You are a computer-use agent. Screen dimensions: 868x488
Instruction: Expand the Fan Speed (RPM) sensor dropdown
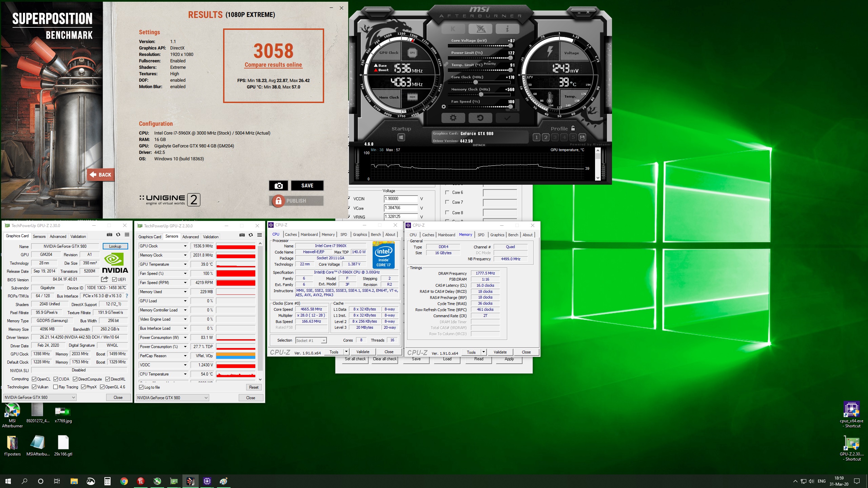click(185, 283)
